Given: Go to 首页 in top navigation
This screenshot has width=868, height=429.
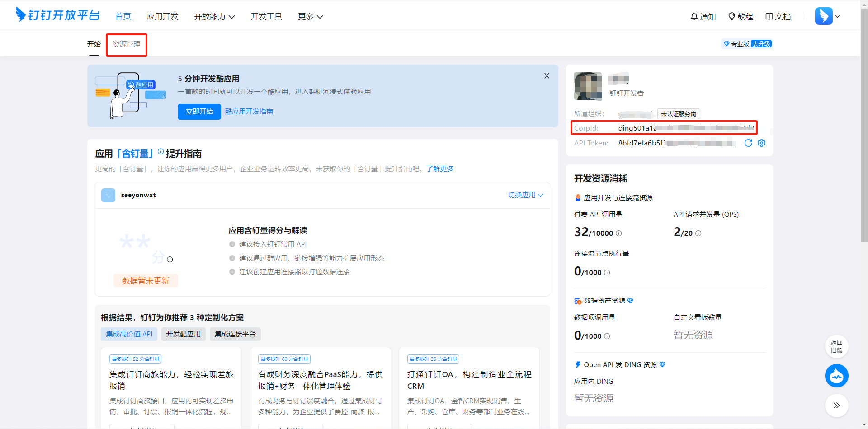Looking at the screenshot, I should (123, 17).
